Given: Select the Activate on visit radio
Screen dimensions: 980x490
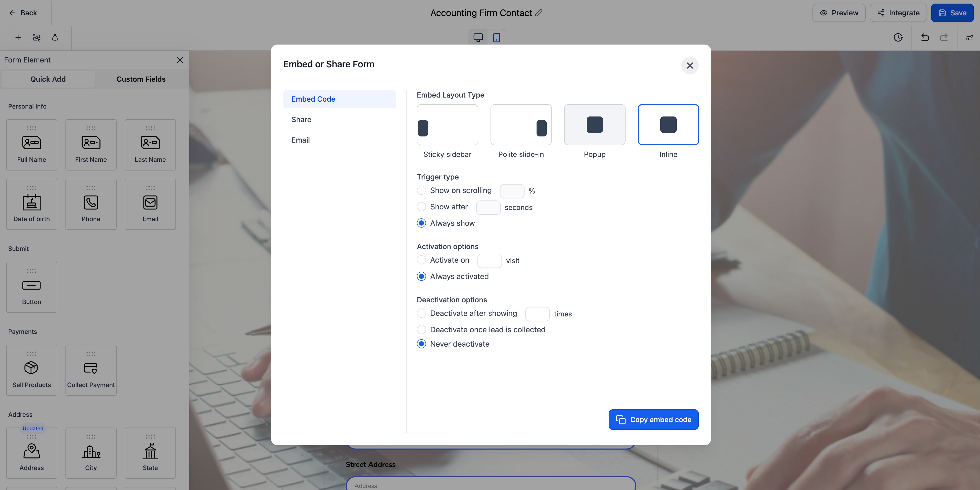Looking at the screenshot, I should click(421, 260).
